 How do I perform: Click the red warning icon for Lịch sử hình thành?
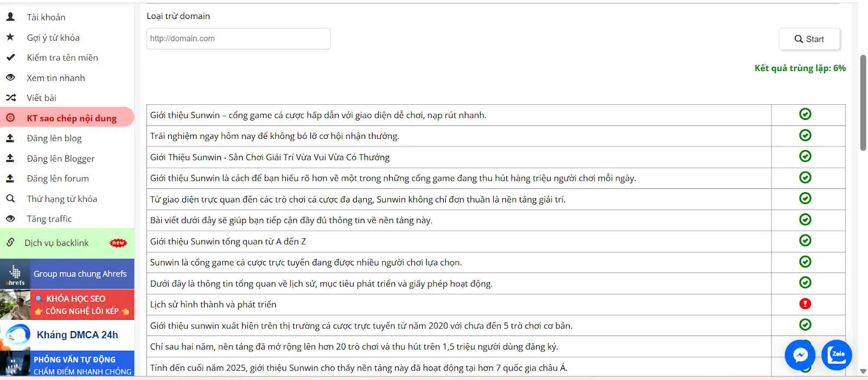805,304
